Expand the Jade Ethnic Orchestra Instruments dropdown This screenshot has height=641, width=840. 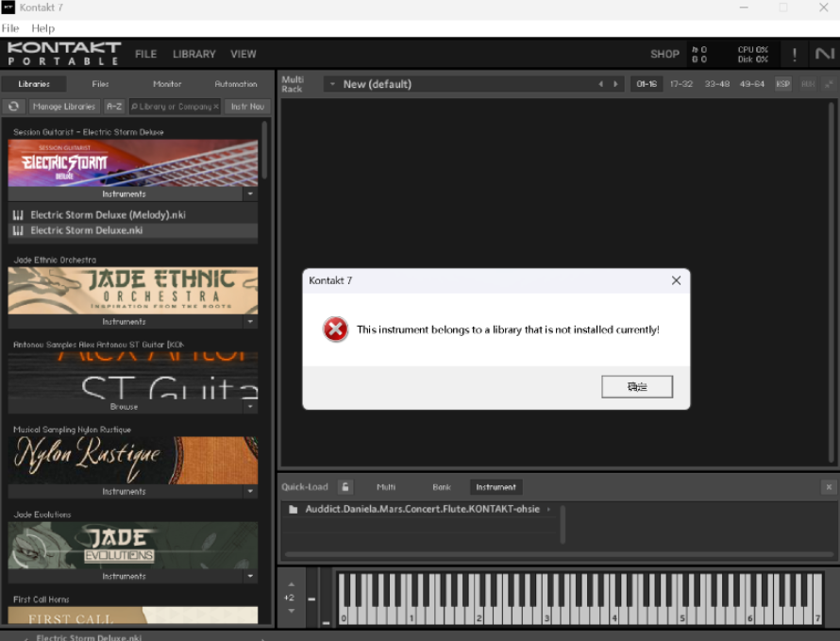tap(249, 322)
